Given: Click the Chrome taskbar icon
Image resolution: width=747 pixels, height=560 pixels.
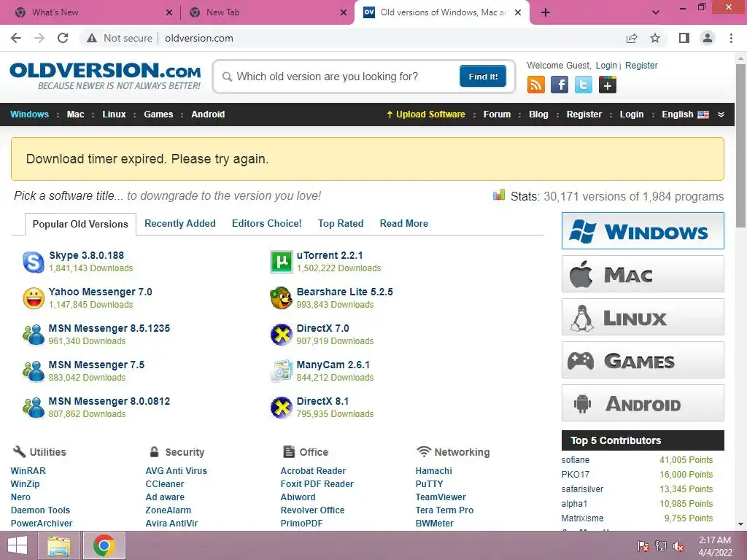Looking at the screenshot, I should coord(104,545).
